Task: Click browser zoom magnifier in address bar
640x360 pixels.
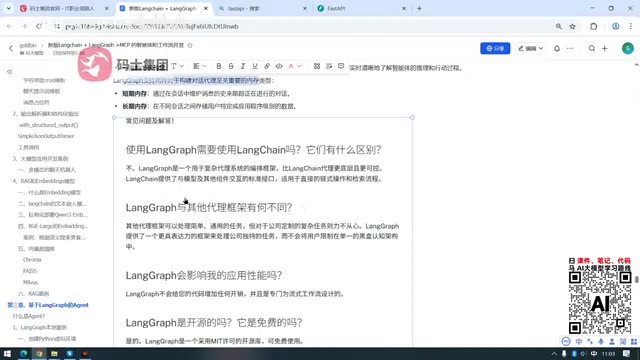Action: tap(558, 26)
